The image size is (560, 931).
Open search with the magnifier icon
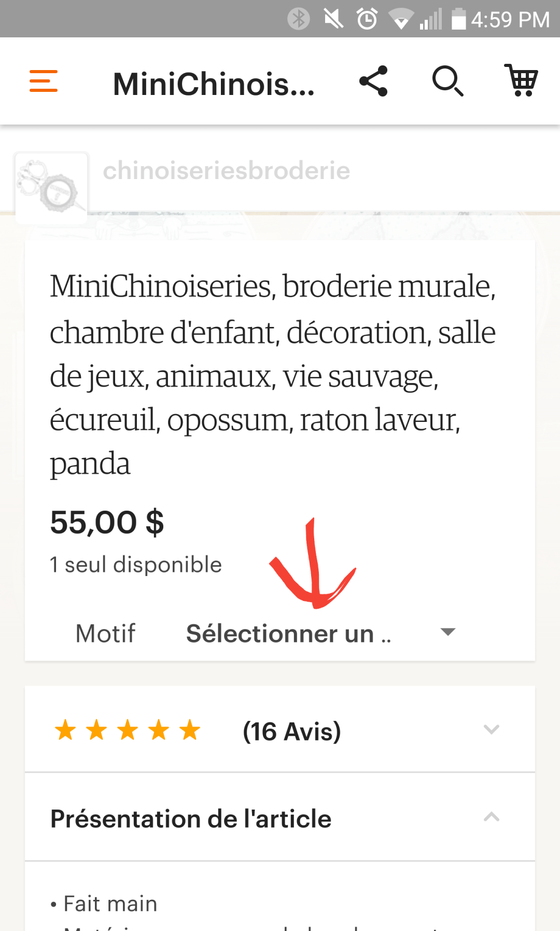coord(447,81)
